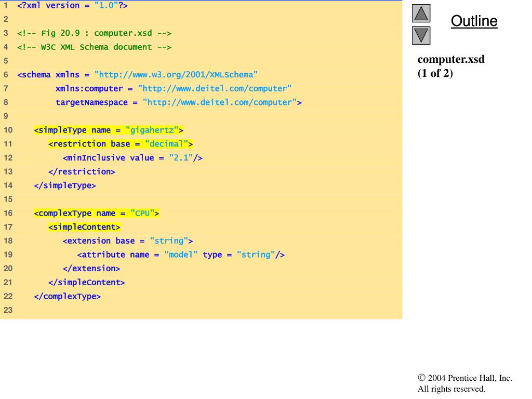Select the Fig 20.9 comment line

94,33
